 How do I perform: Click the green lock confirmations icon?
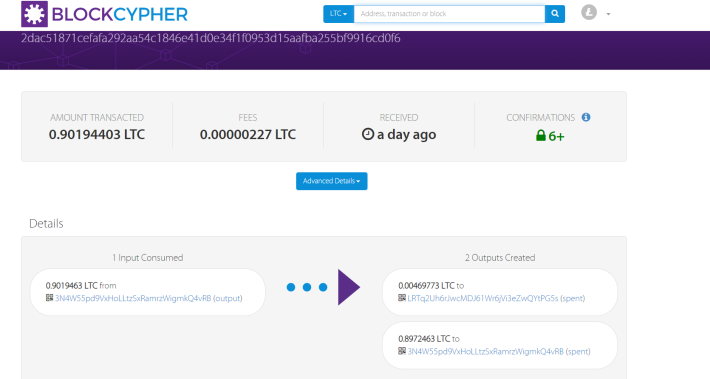(x=541, y=135)
